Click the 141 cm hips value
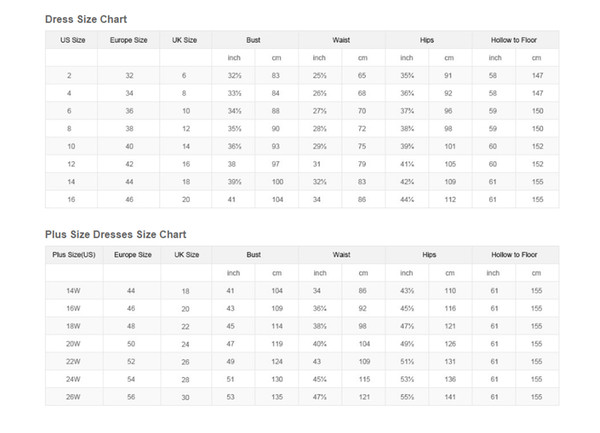 coord(449,397)
